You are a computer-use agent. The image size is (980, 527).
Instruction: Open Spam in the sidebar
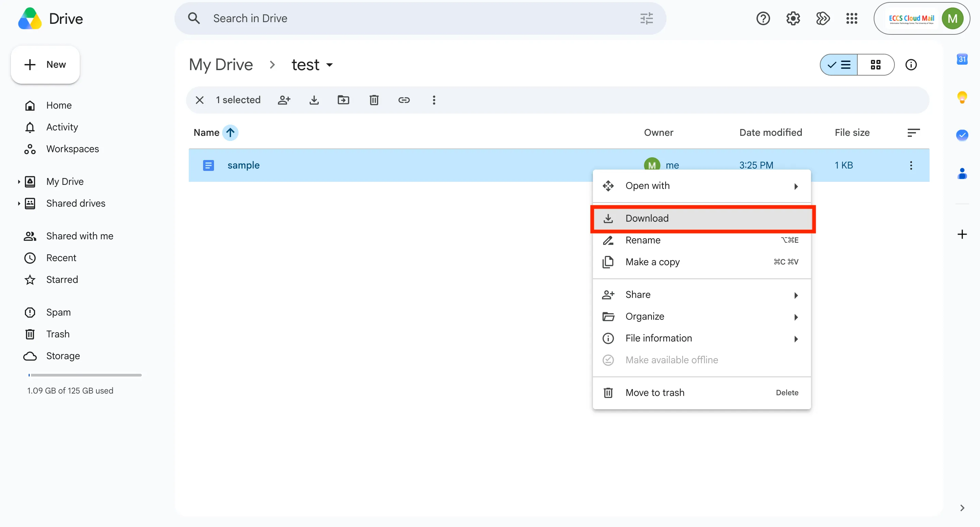point(58,312)
